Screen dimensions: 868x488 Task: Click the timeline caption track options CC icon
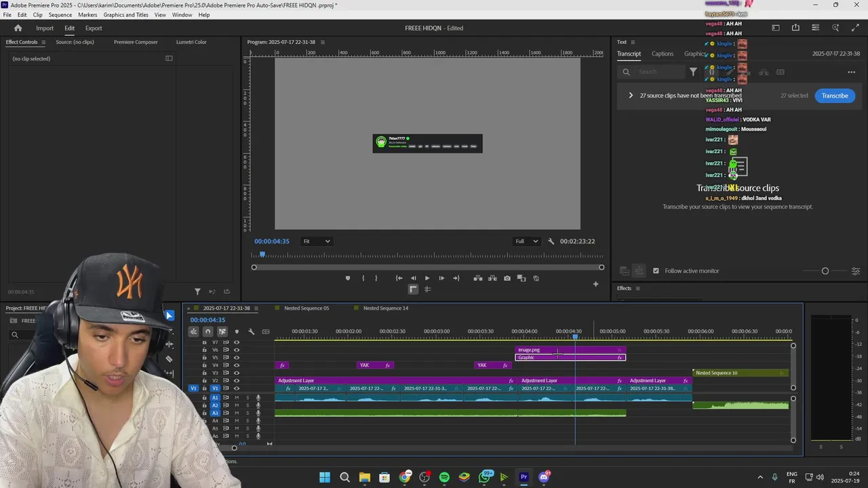click(x=266, y=331)
